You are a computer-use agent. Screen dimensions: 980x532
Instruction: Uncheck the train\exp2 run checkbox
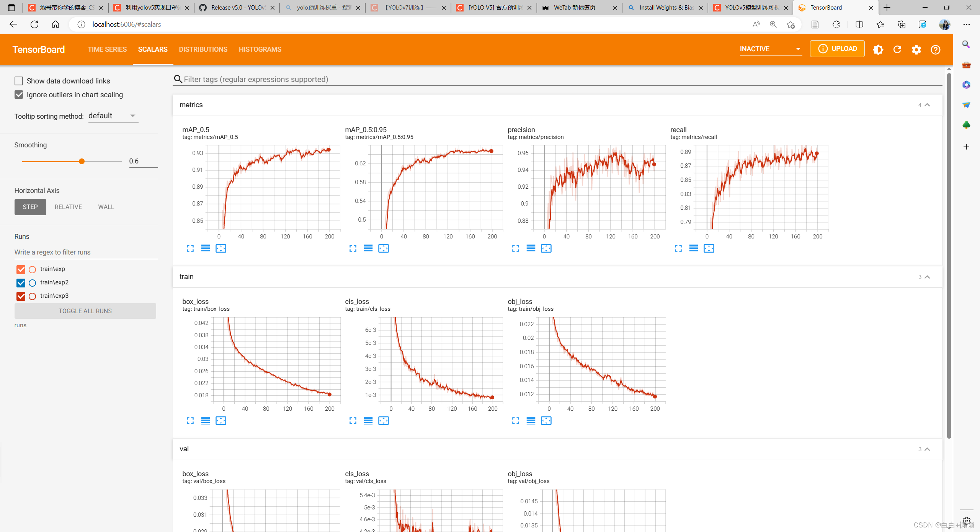click(21, 283)
